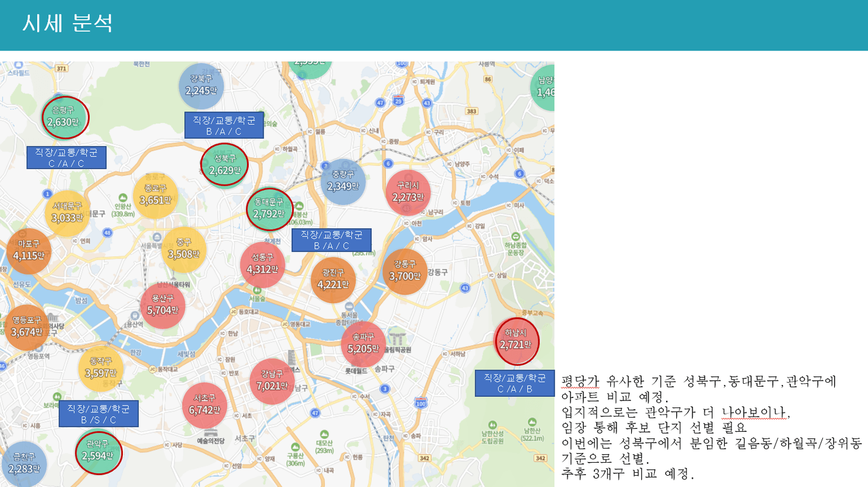Click the 남한산성 도립공원 marker
This screenshot has height=487, width=868.
click(492, 433)
